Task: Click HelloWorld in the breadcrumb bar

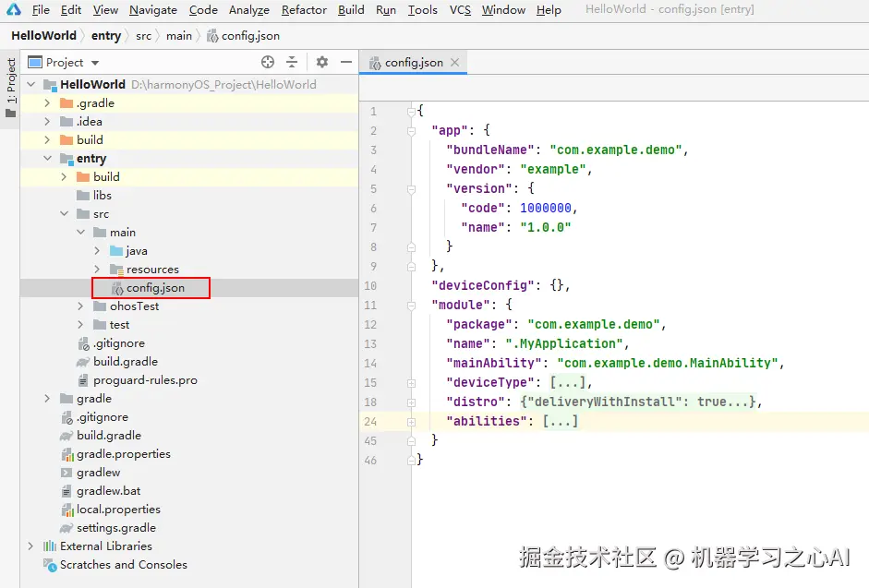Action: 43,35
